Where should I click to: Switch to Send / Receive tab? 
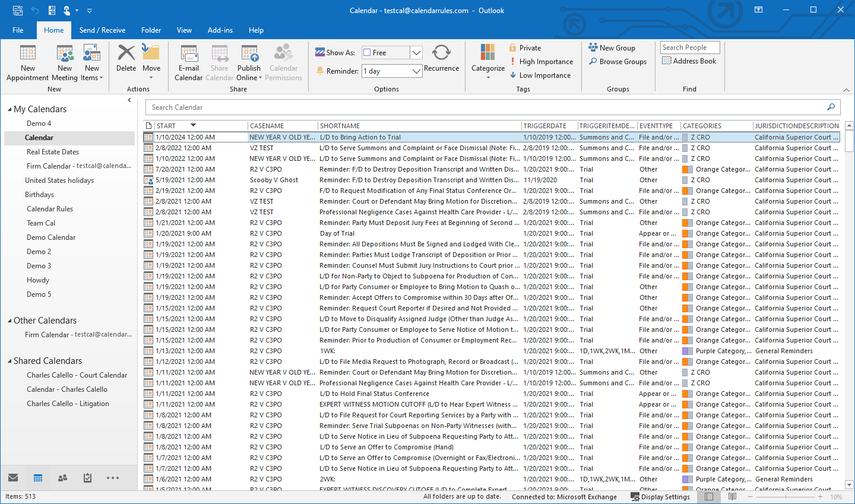[102, 30]
